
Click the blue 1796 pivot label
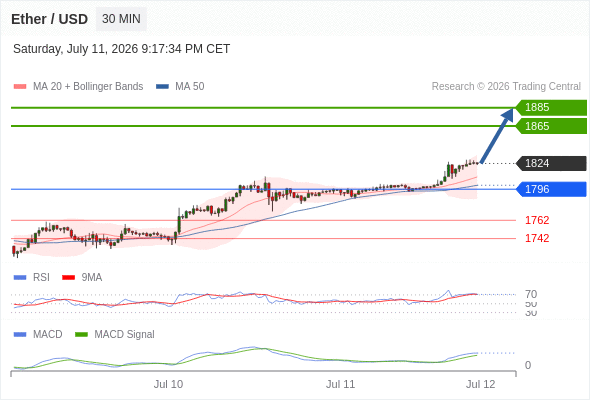point(551,189)
